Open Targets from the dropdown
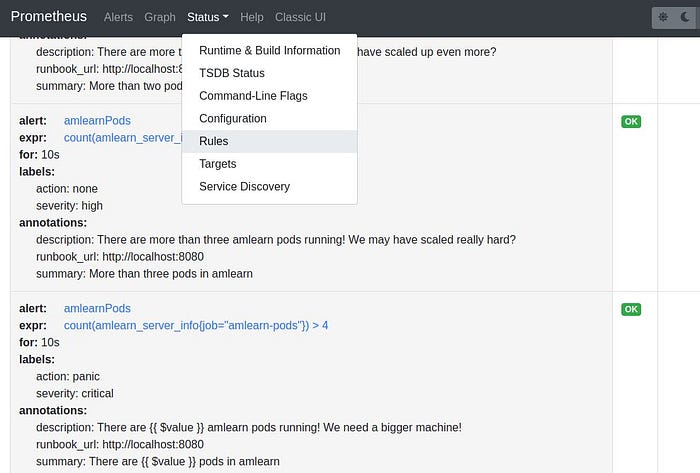 (x=270, y=164)
